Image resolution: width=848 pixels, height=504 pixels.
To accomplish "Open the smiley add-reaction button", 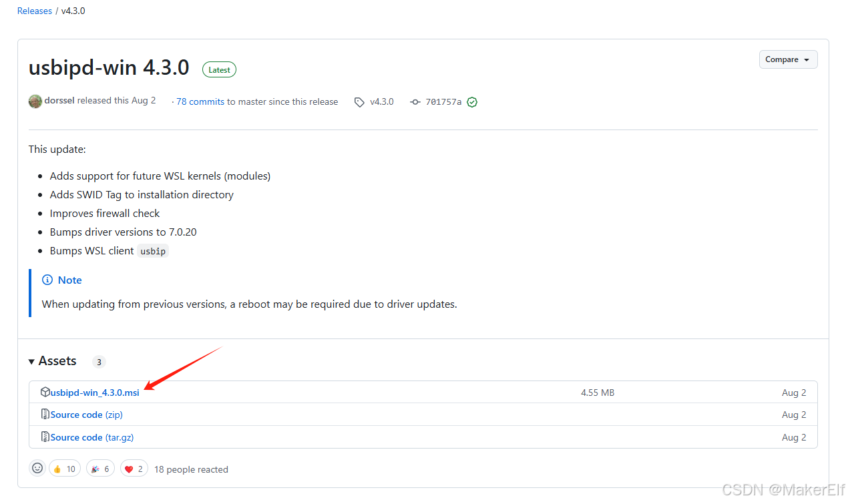I will point(37,469).
